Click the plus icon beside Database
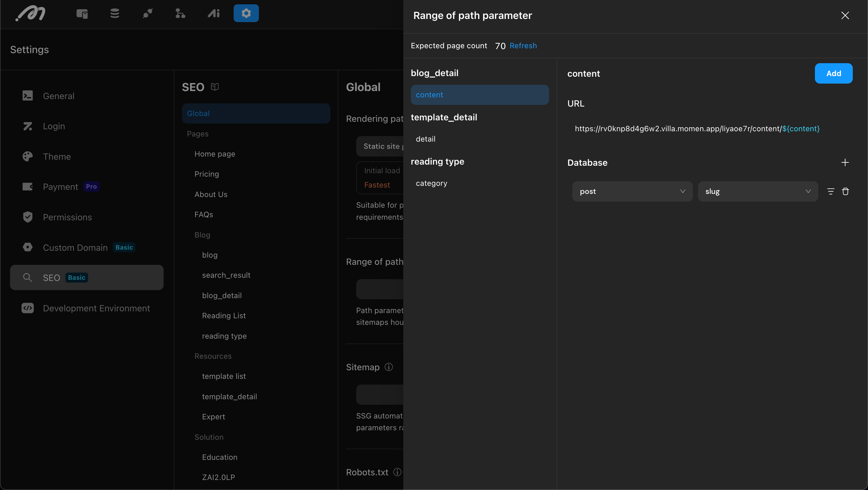Image resolution: width=868 pixels, height=490 pixels. [x=845, y=163]
